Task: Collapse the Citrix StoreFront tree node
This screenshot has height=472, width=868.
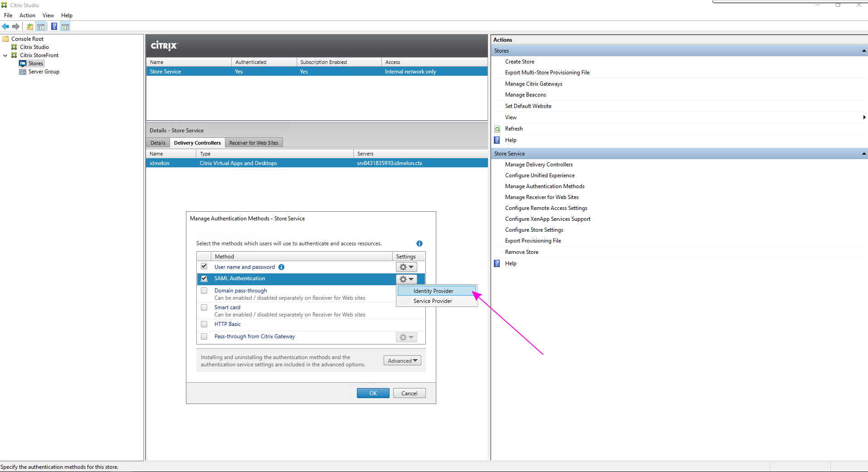Action: tap(5, 55)
